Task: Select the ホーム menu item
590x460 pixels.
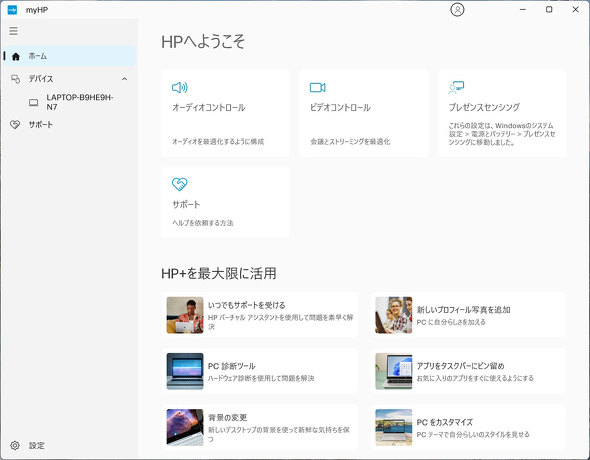Action: pyautogui.click(x=70, y=56)
